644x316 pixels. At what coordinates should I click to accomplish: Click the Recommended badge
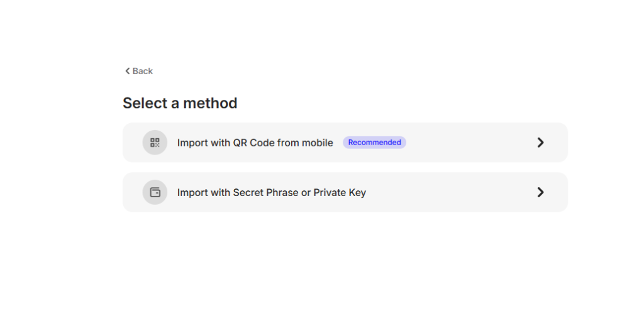(374, 143)
